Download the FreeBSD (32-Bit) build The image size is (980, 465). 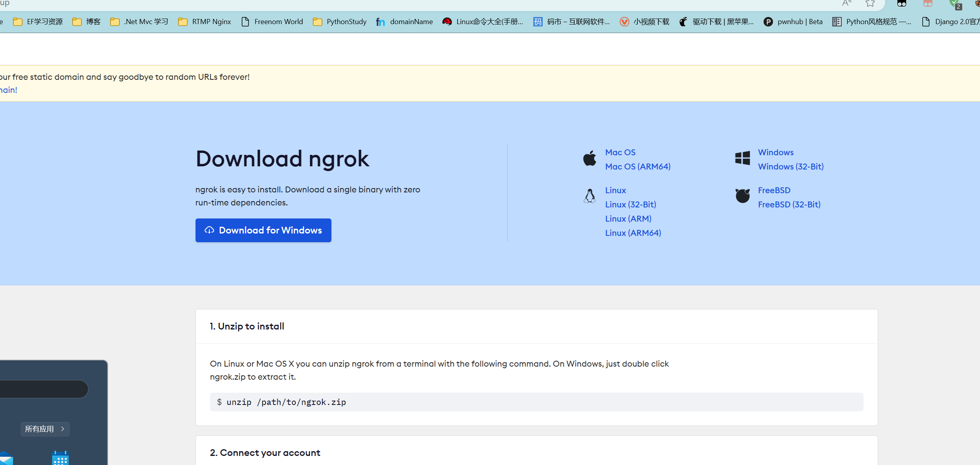[x=789, y=205]
